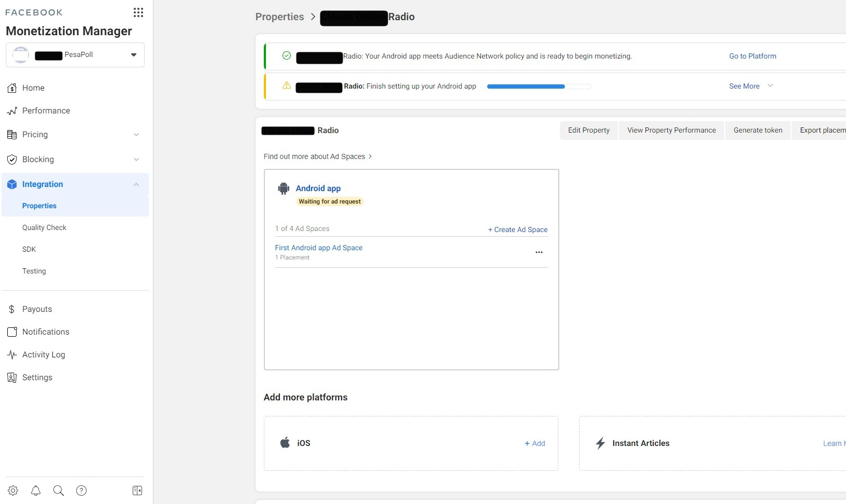Click the Properties breadcrumb link
846x504 pixels.
pos(280,17)
